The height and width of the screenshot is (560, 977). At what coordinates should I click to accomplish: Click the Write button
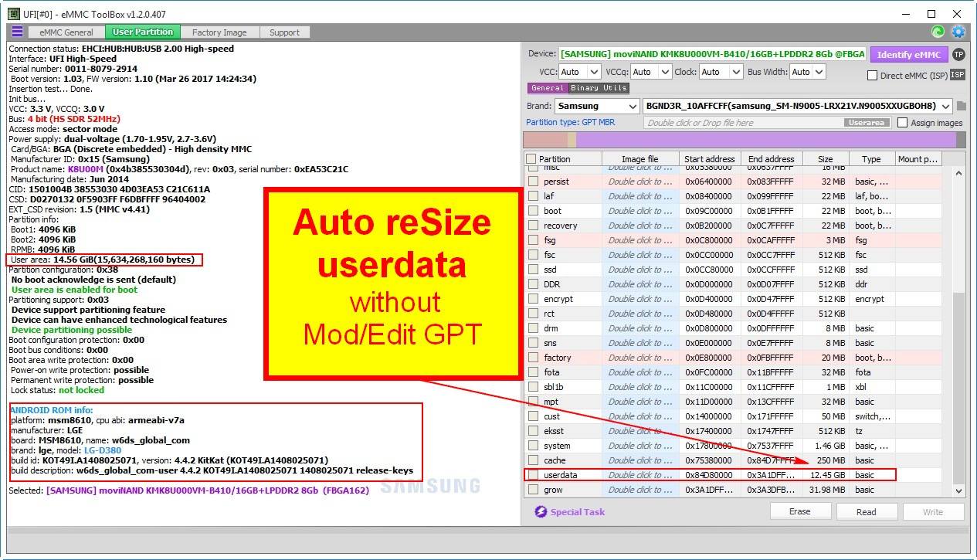click(933, 511)
